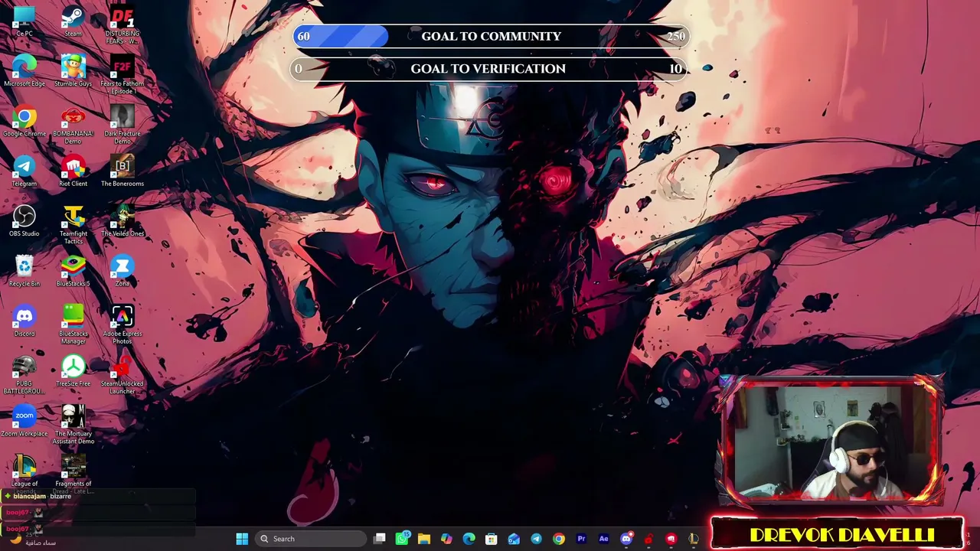Click the Goal to Community progress bar
The height and width of the screenshot is (551, 980).
[491, 36]
